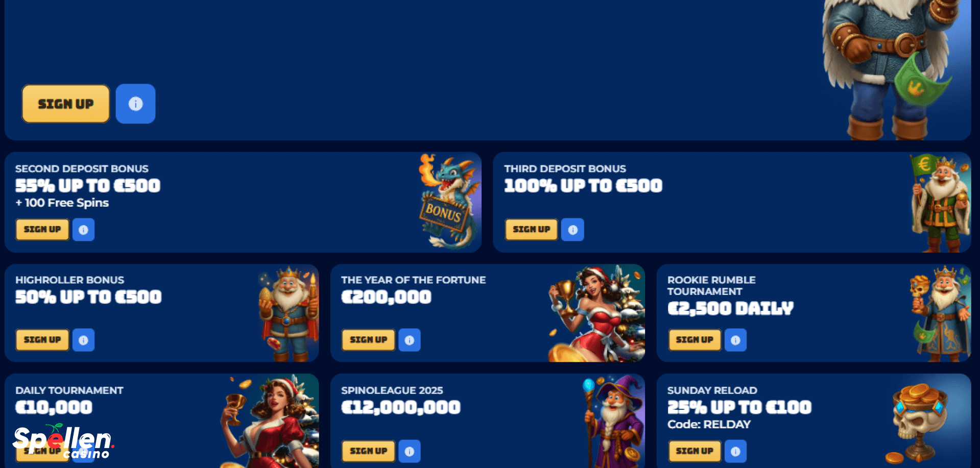
Task: Show info for The Year of the Fortune
Action: [x=410, y=340]
